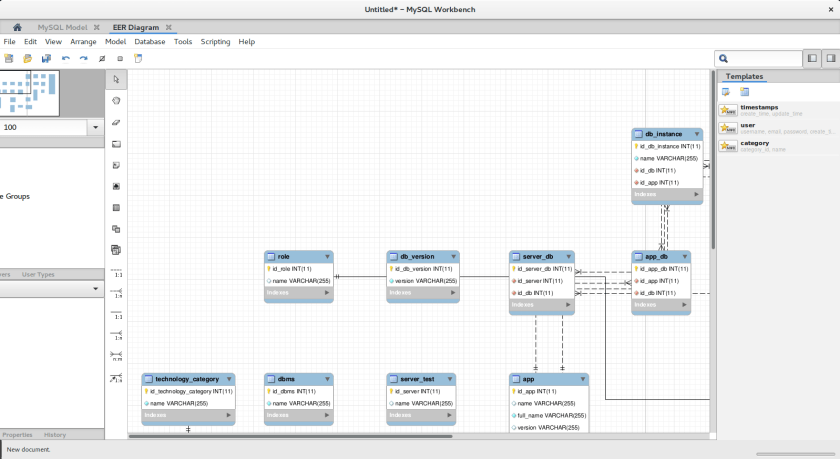
Task: Select the hand pan tool
Action: point(116,101)
